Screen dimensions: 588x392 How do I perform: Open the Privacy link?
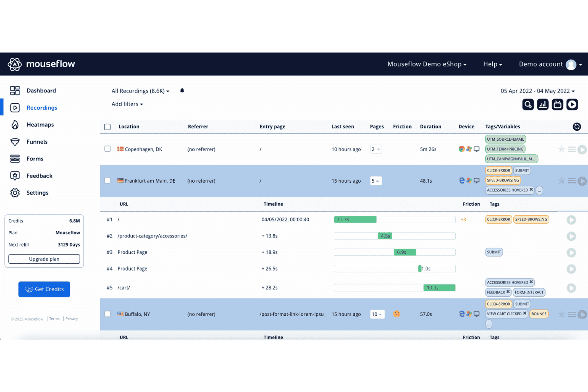pos(72,319)
